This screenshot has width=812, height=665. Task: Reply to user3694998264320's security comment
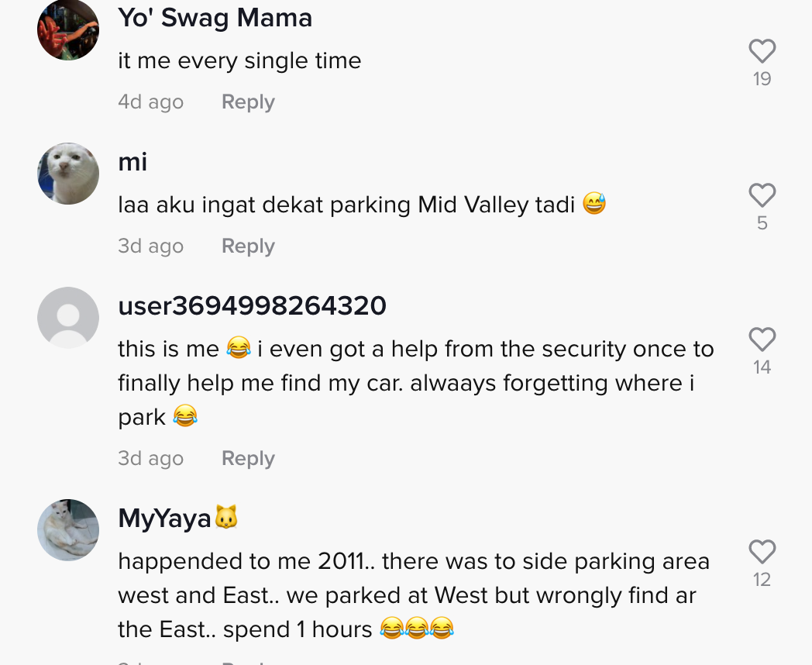point(248,459)
